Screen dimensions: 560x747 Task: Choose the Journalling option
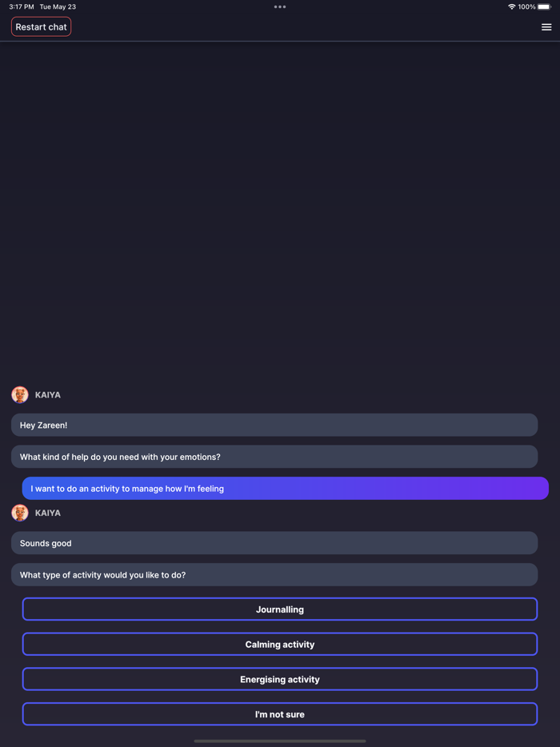[x=280, y=609]
